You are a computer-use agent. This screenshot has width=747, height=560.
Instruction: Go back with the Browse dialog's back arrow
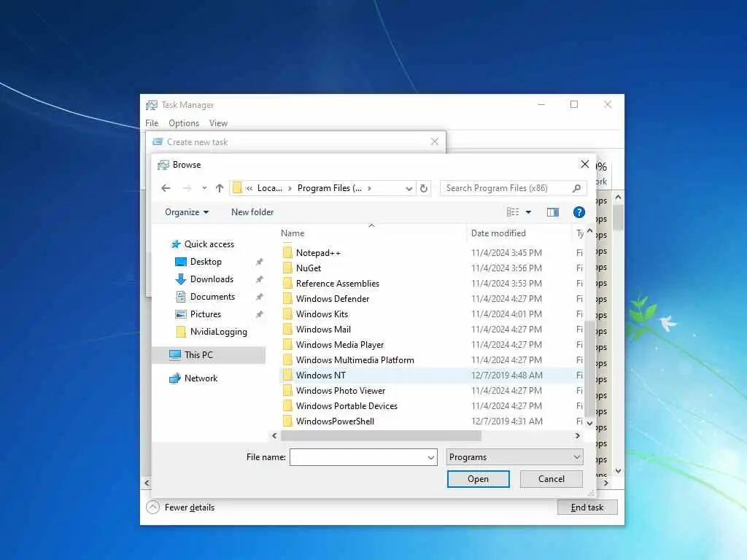tap(166, 188)
